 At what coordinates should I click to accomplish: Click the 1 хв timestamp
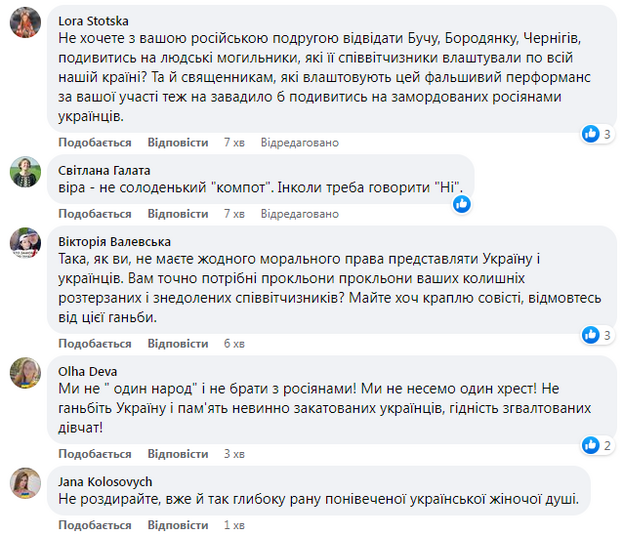tap(234, 525)
